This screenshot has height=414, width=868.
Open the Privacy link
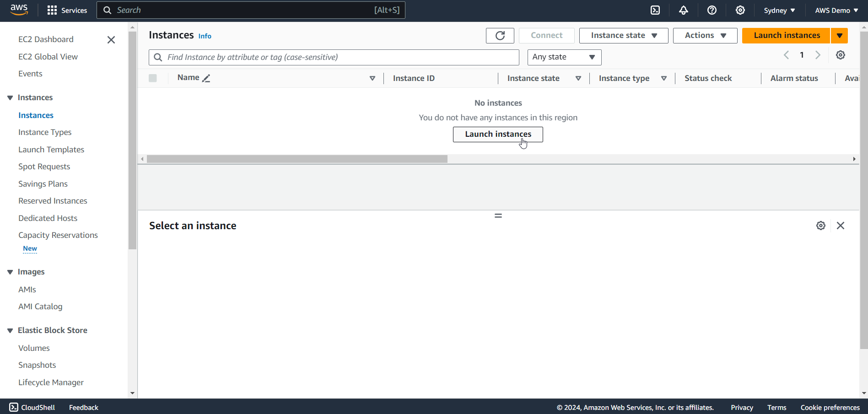(742, 407)
